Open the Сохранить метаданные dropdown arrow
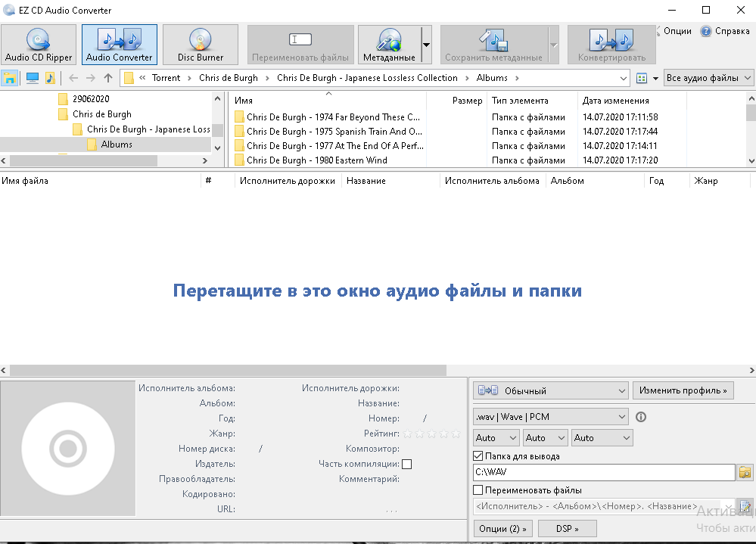This screenshot has height=544, width=756. [x=553, y=45]
